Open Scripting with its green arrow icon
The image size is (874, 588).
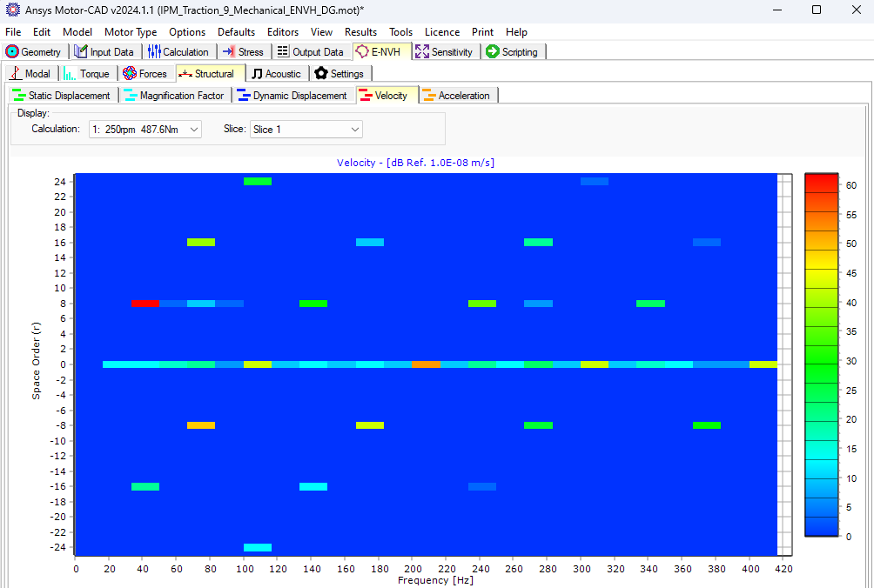(x=492, y=51)
